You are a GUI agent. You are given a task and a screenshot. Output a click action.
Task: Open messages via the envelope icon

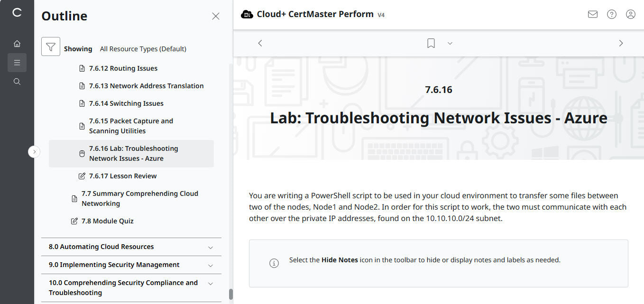[x=592, y=14]
